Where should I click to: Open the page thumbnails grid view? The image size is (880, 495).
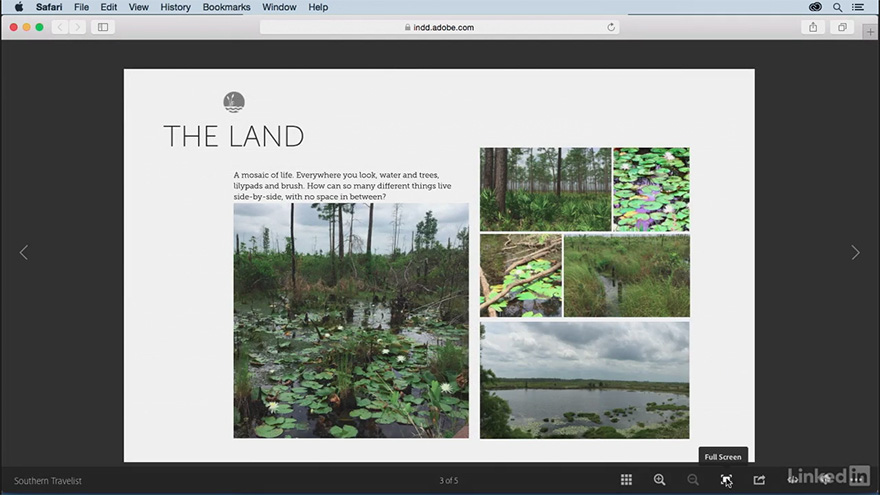point(626,480)
